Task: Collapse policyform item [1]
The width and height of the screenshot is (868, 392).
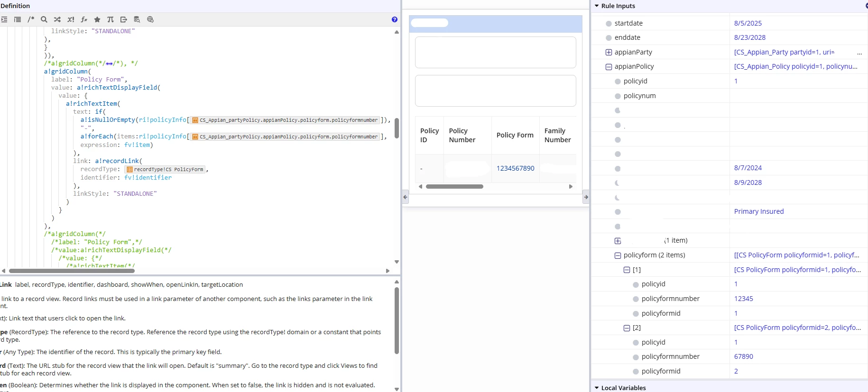Action: [627, 270]
